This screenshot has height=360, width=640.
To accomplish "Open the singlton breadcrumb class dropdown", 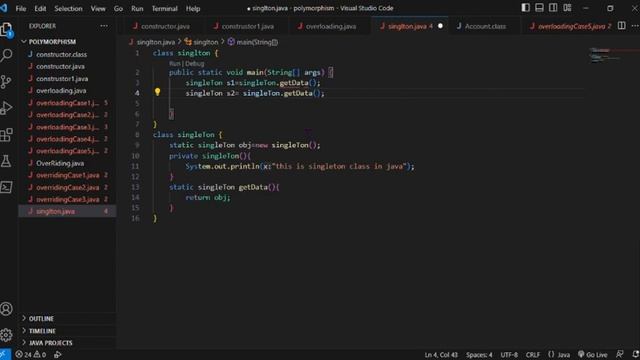I will click(x=201, y=42).
